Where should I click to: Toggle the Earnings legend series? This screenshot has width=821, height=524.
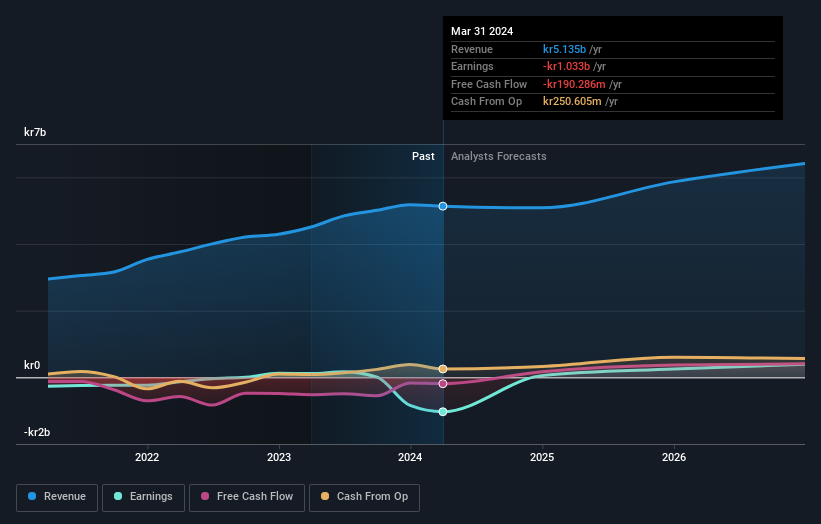tap(143, 497)
